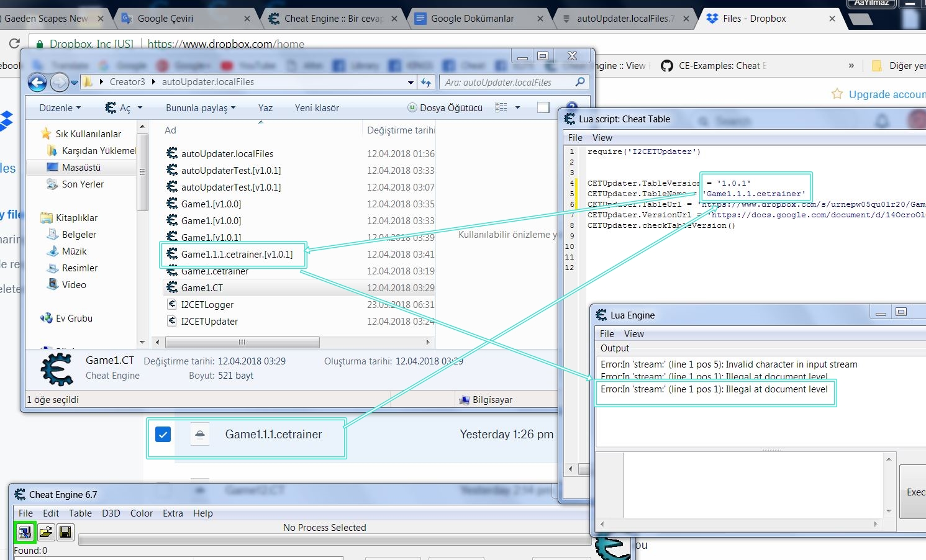This screenshot has height=560, width=926.
Task: Click the Explorer back arrow button
Action: click(37, 82)
